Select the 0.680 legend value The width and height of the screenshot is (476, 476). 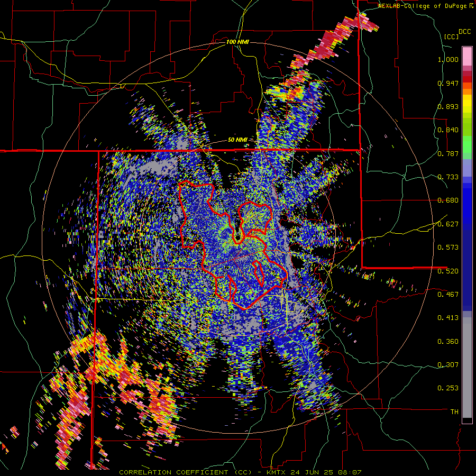pos(448,200)
